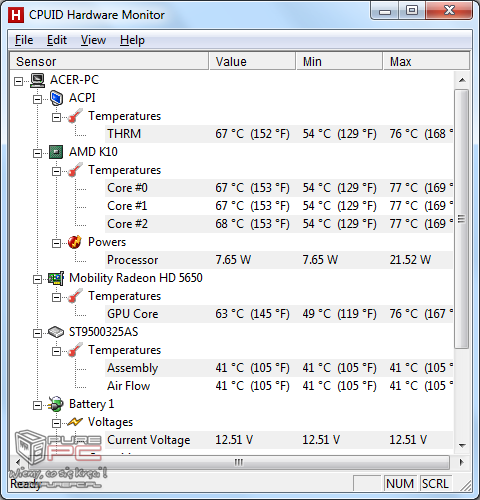Click the Battery 1 icon
The image size is (480, 500).
56,404
